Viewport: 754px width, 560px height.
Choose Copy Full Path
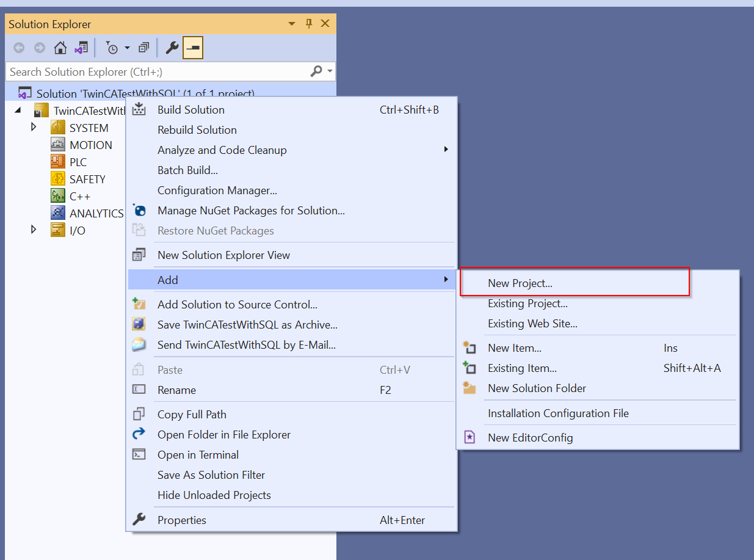pyautogui.click(x=291, y=415)
